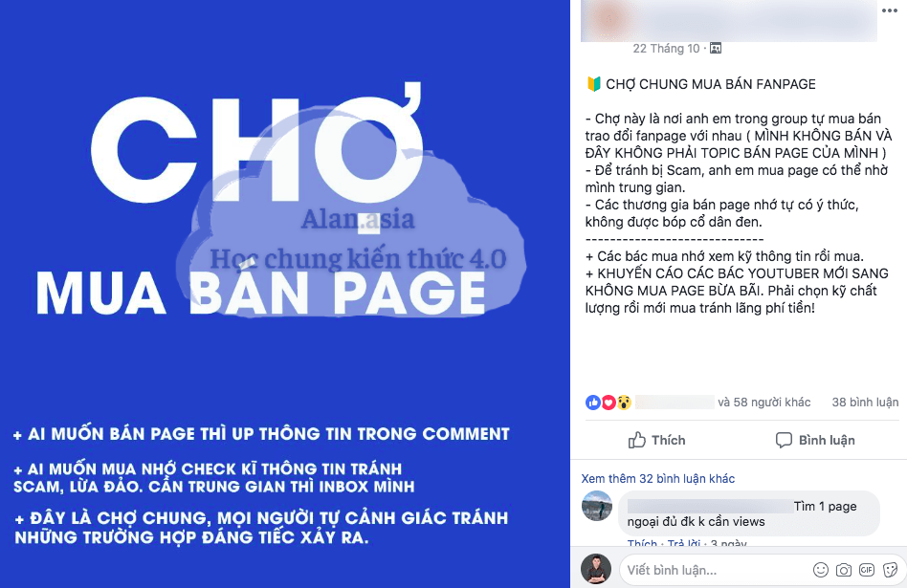Click the blue Like reaction icon
The image size is (907, 588).
point(593,403)
